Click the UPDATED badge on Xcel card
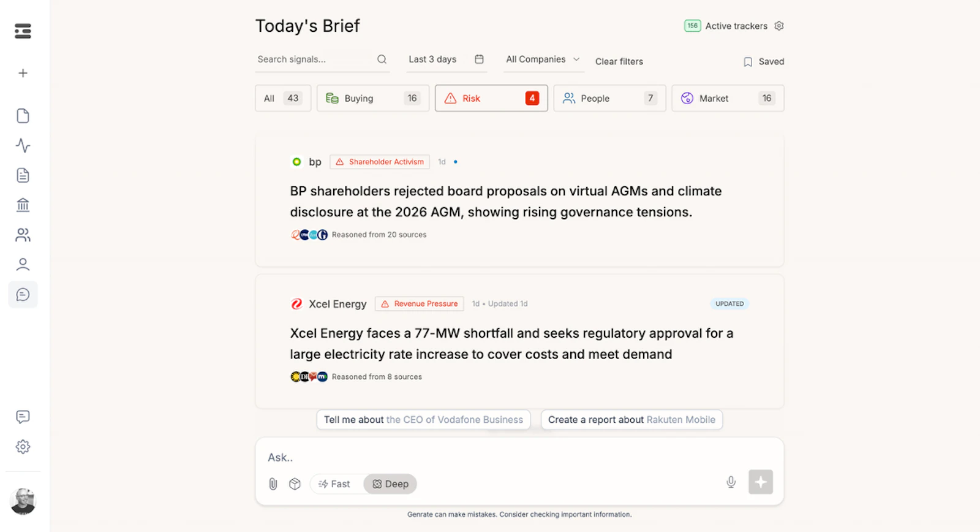The image size is (980, 532). [729, 304]
